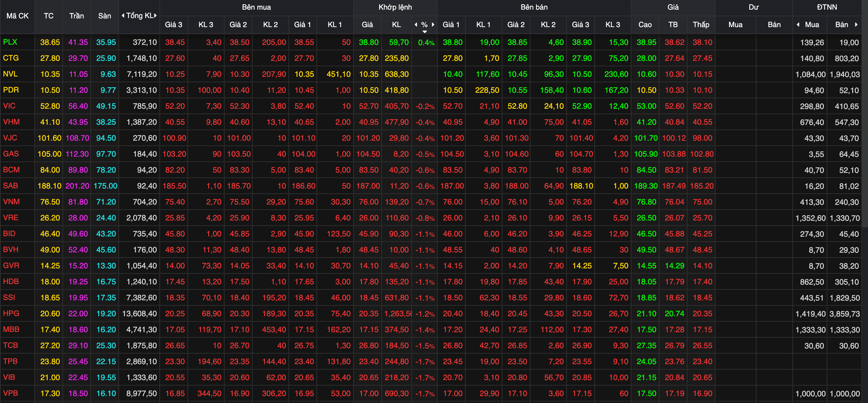Click NVL buy volume 451,10
868x403 pixels.
click(338, 74)
